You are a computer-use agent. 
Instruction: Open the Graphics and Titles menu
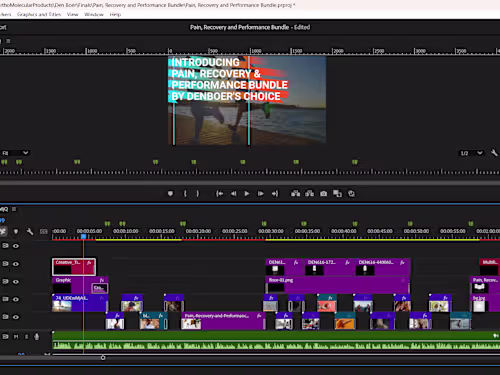click(x=39, y=14)
